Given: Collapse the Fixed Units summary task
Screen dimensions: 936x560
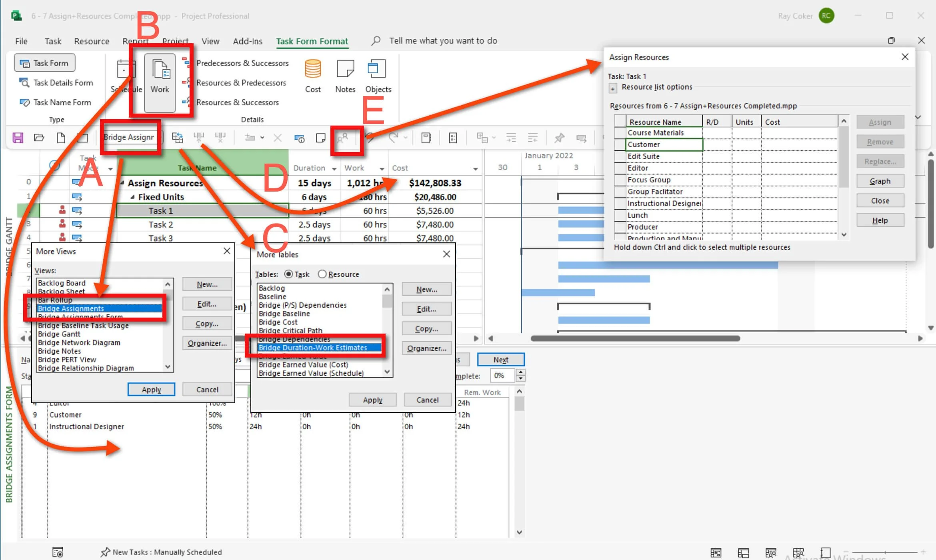Looking at the screenshot, I should 132,197.
